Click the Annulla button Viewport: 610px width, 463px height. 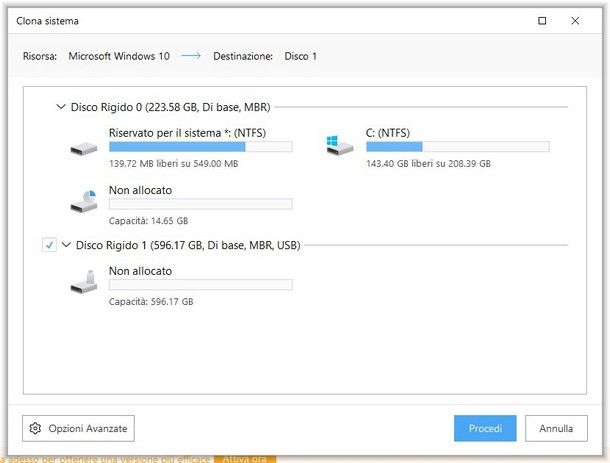556,428
